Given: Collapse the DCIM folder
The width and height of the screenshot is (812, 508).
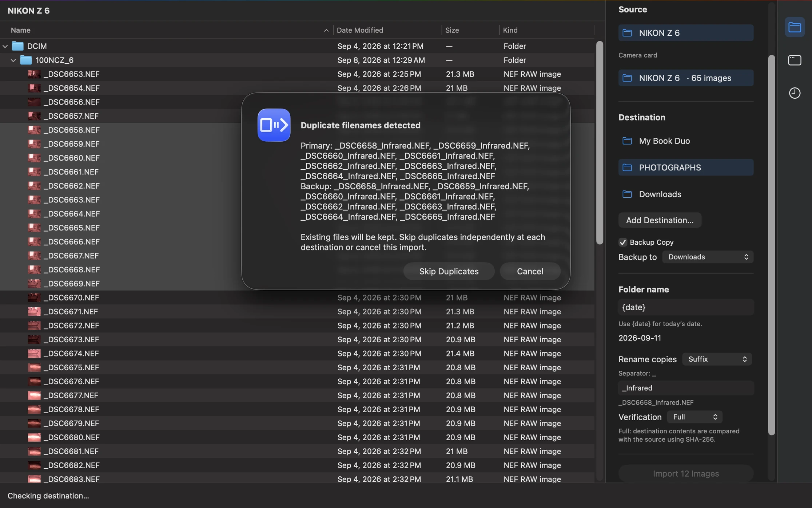Looking at the screenshot, I should point(5,46).
